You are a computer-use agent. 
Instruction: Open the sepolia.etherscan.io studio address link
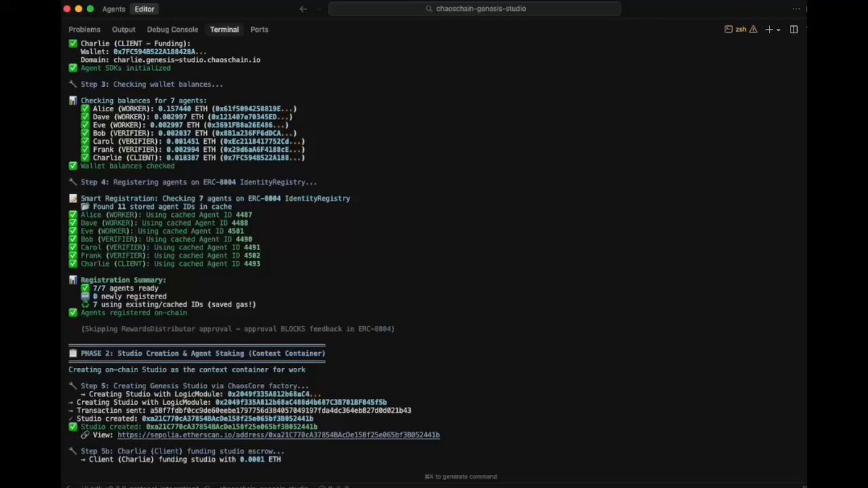click(x=278, y=435)
